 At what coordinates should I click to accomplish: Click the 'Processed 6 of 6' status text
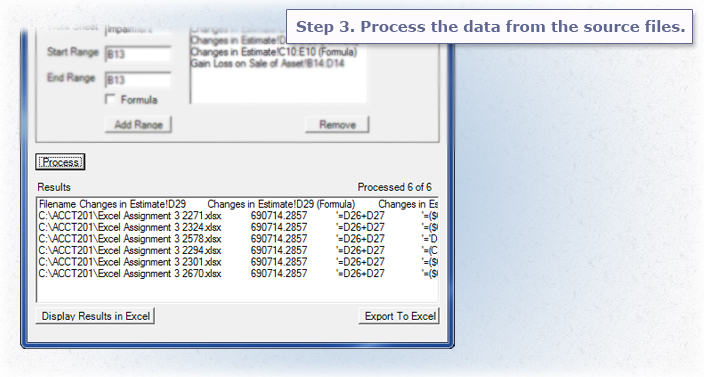(394, 187)
